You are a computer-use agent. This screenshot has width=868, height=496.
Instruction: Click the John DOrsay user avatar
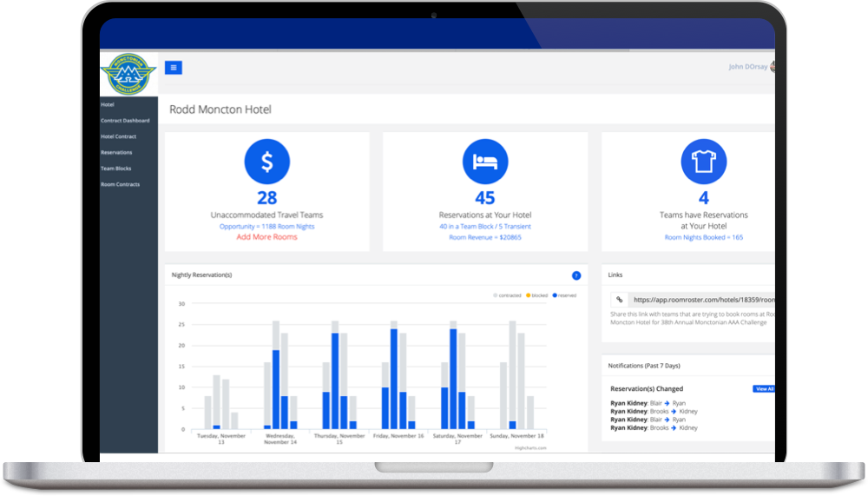773,67
